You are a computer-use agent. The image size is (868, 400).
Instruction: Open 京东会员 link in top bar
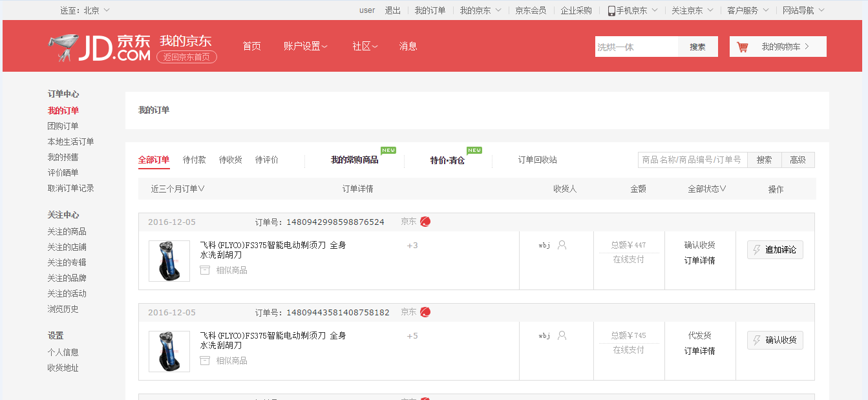(x=531, y=10)
